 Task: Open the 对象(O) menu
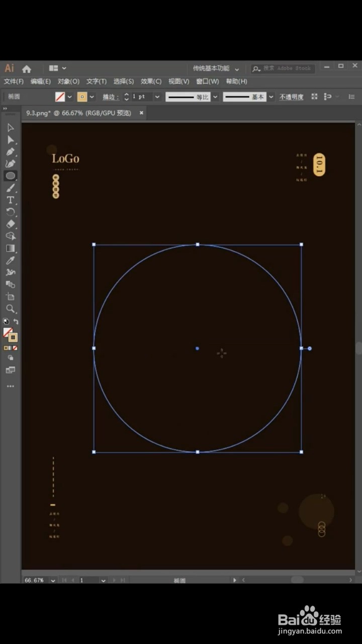pyautogui.click(x=68, y=82)
